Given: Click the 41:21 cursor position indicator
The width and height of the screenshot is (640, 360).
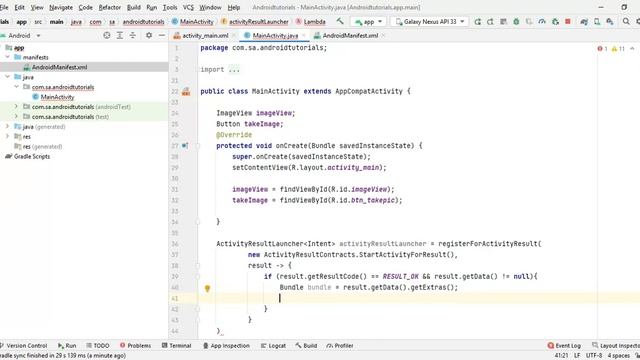Looking at the screenshot, I should tap(562, 356).
